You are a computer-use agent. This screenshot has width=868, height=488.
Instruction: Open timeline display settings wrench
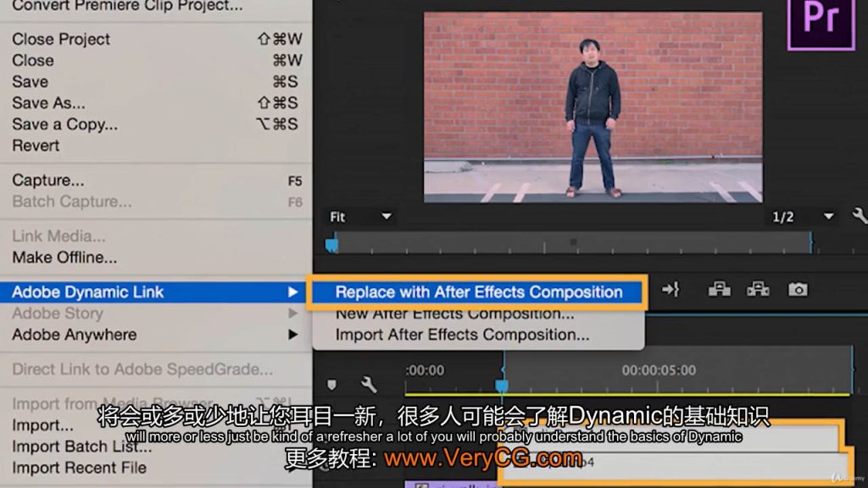tap(369, 384)
